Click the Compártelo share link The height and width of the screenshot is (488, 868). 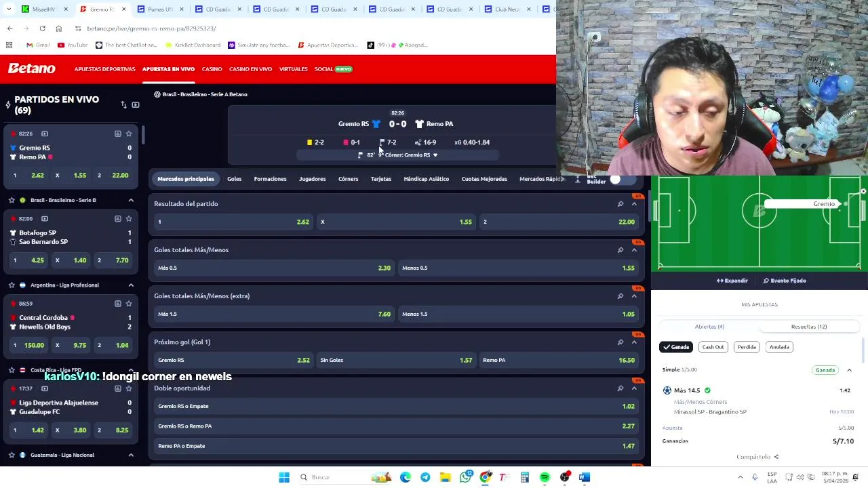[757, 457]
